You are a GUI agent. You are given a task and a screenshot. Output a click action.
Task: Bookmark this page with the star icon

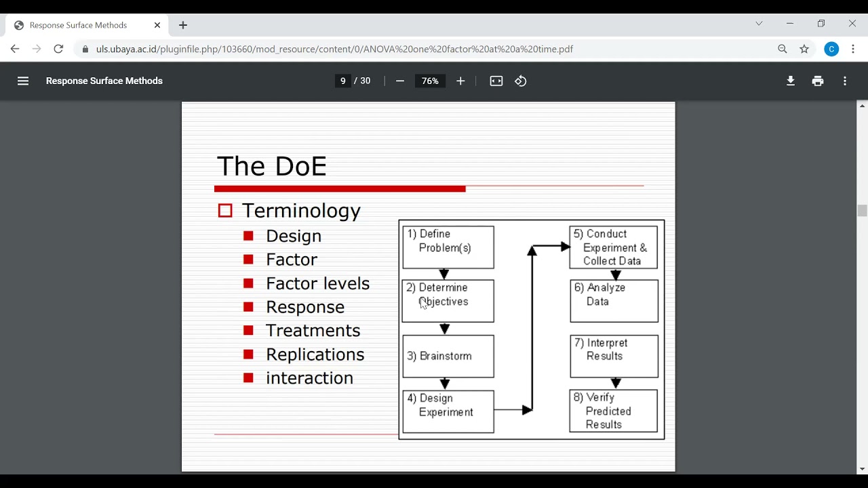click(x=804, y=49)
